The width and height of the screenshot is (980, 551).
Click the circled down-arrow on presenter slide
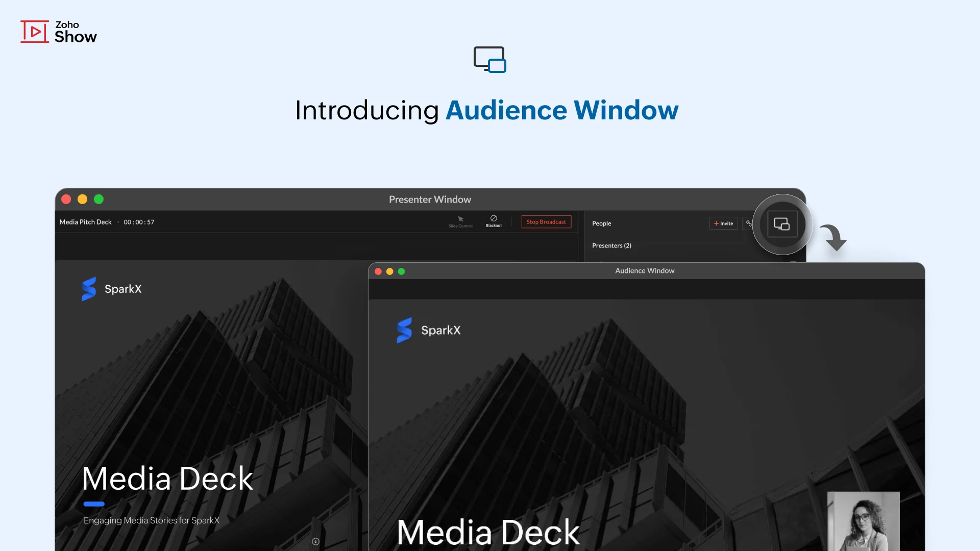[x=315, y=542]
